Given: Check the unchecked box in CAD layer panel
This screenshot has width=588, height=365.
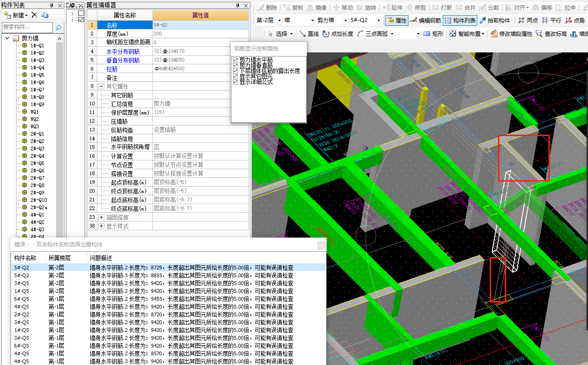Looking at the screenshot, I should pos(81,13).
